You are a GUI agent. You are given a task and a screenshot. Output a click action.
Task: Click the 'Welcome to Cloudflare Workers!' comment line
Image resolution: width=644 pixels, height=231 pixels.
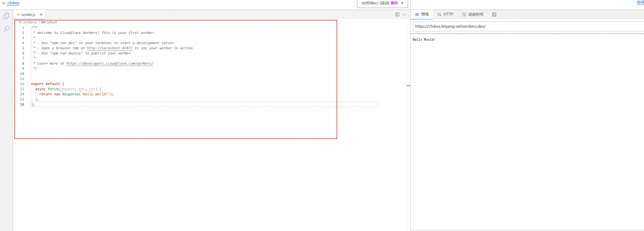[94, 33]
